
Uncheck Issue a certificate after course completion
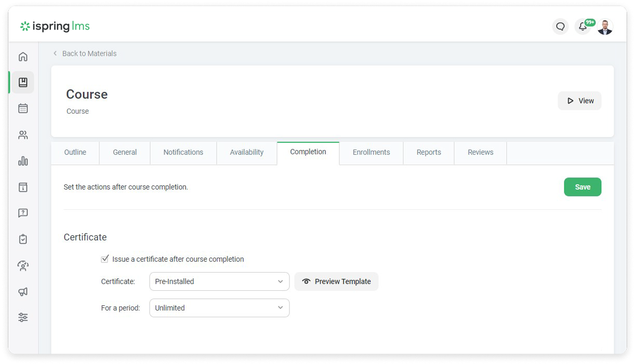[105, 259]
